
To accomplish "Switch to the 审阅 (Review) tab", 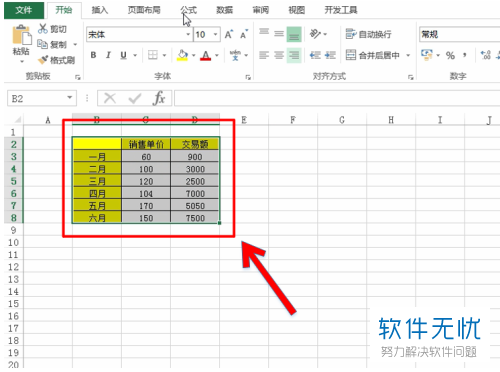I will [260, 10].
